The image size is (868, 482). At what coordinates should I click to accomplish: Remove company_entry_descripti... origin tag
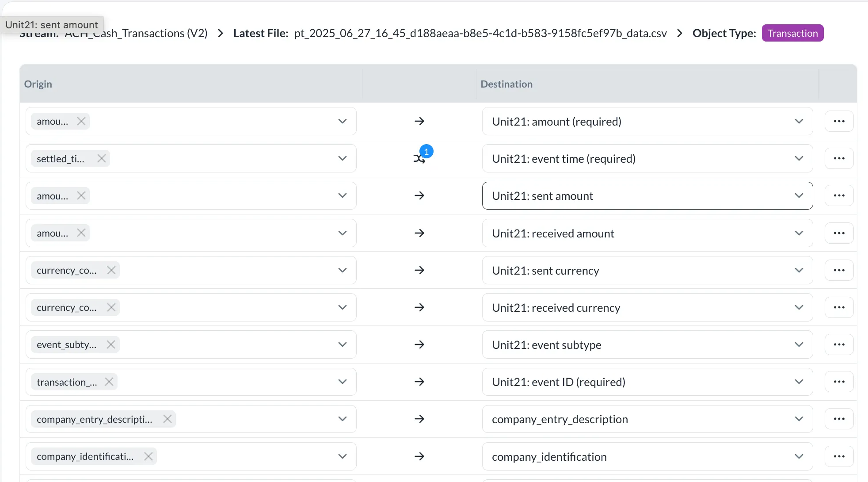(x=167, y=419)
